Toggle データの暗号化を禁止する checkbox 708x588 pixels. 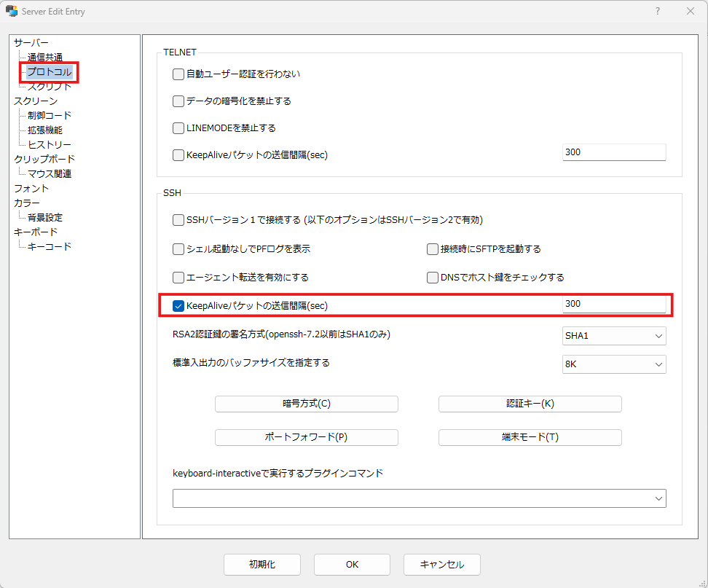178,101
